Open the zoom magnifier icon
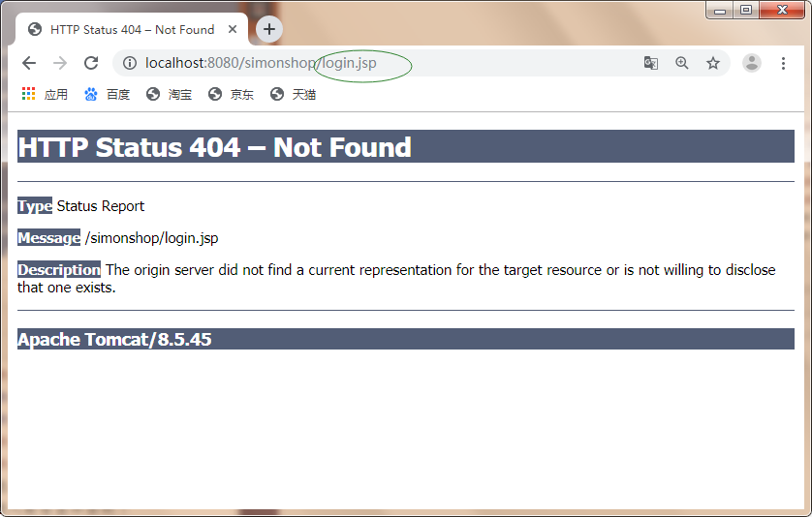The image size is (812, 517). point(682,63)
